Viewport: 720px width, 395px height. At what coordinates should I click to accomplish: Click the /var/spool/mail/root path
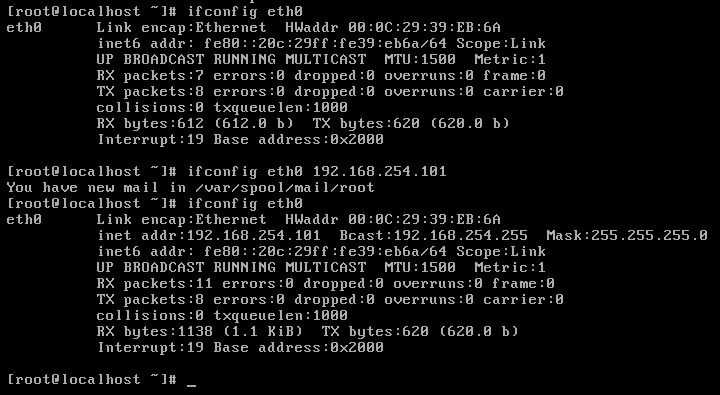tap(285, 187)
